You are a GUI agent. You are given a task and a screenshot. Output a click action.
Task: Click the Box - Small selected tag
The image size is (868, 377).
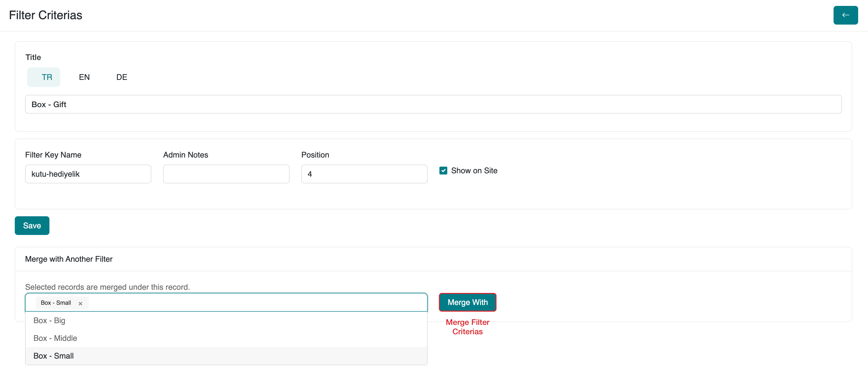point(56,303)
